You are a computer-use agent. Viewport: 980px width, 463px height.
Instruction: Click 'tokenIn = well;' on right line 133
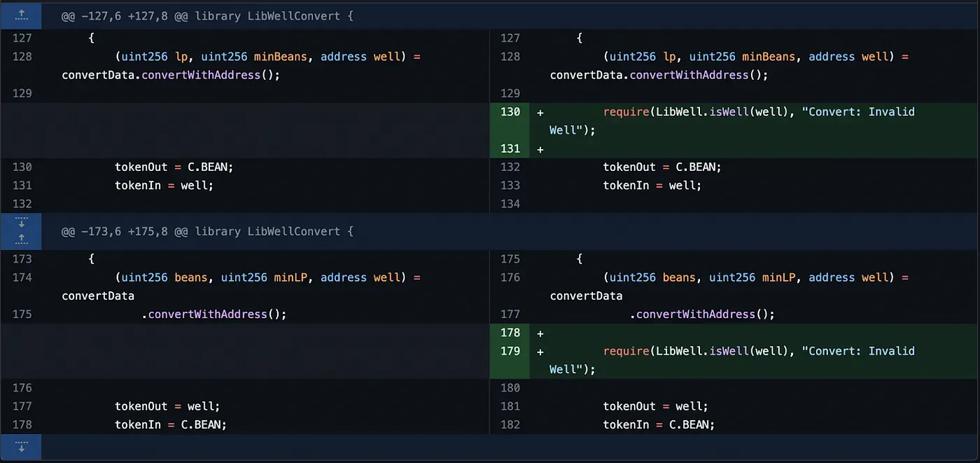[652, 186]
